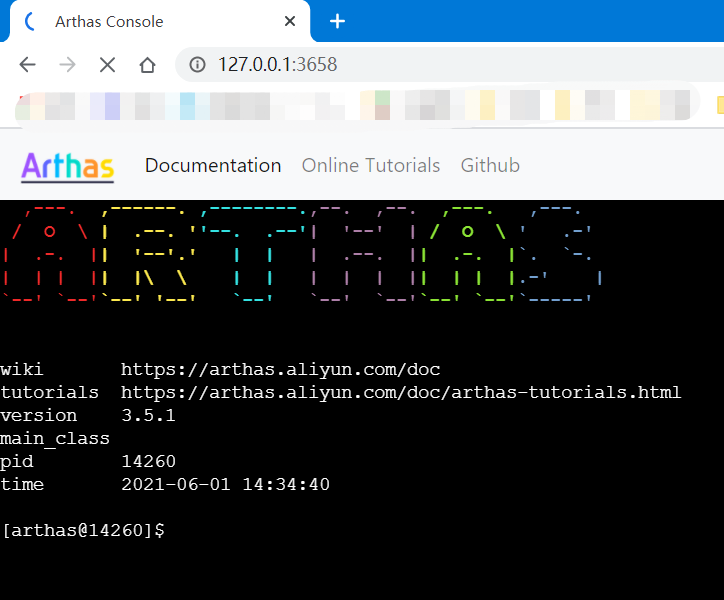Click the arthas-tutorials.html URL text
Image resolution: width=724 pixels, height=600 pixels.
pos(401,393)
